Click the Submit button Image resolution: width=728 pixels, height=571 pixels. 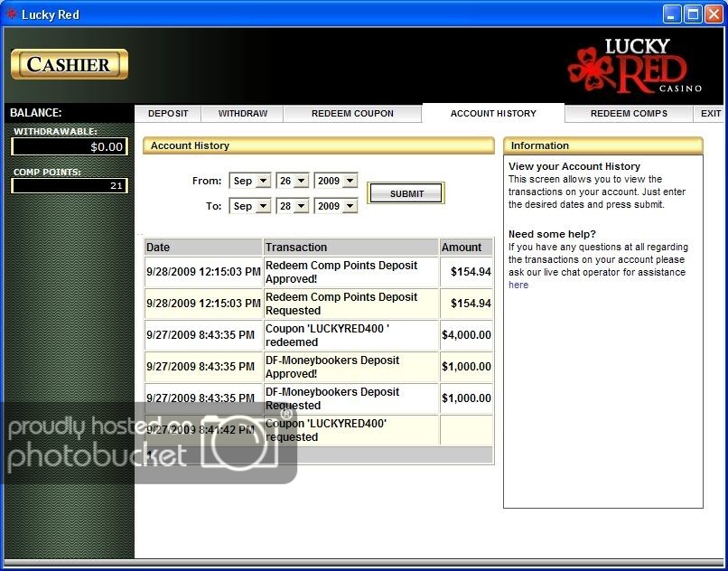click(x=406, y=193)
